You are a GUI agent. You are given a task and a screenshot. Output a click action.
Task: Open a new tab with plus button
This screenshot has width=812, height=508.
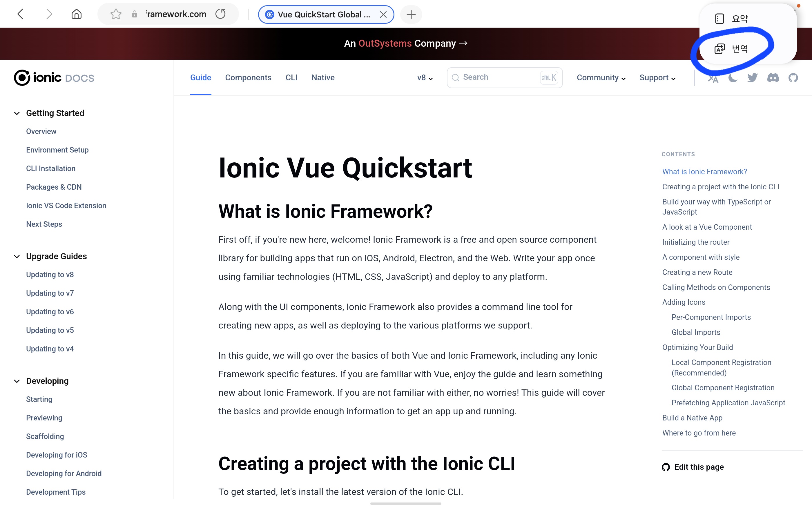(x=411, y=14)
